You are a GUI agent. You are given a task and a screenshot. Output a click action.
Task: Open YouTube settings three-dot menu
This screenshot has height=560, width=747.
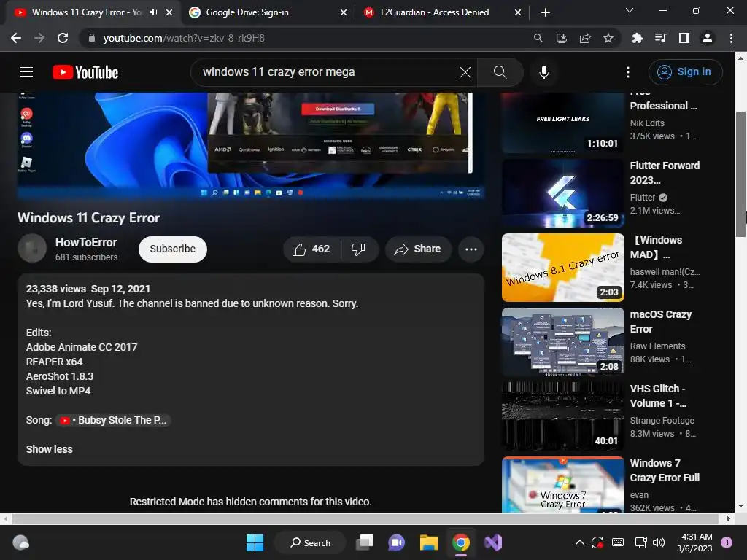coord(628,72)
